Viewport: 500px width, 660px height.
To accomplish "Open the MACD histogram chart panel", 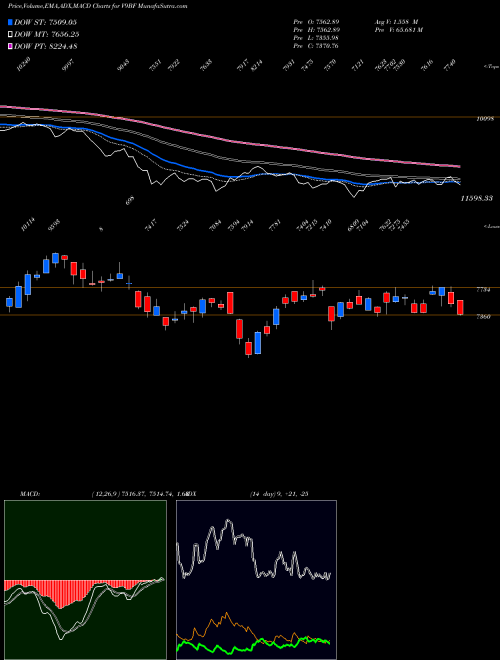I will 85,580.
